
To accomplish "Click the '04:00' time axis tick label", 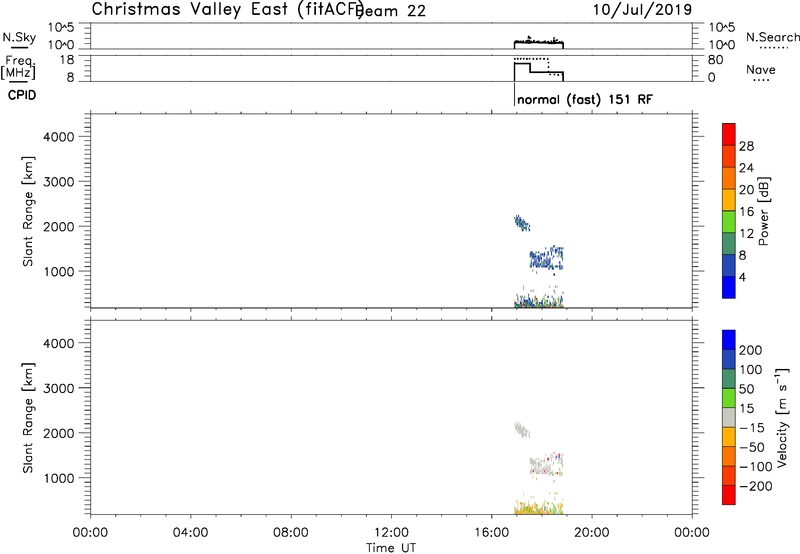I will 190,533.
